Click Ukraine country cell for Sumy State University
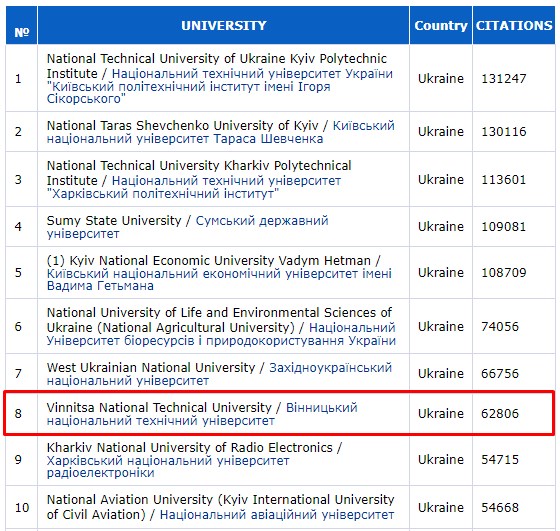The image size is (560, 531). pos(441,227)
